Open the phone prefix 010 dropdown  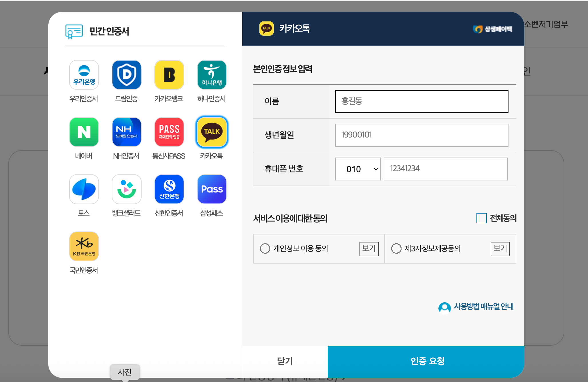pos(358,169)
